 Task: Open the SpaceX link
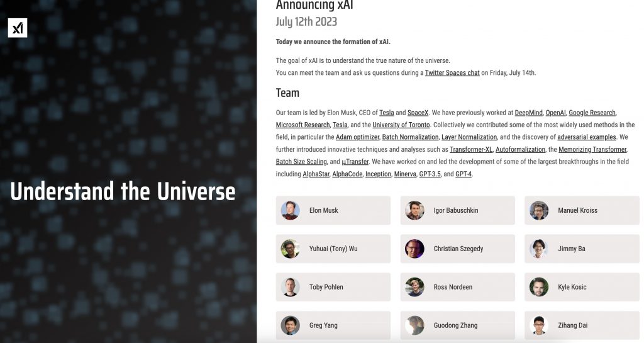pos(418,113)
